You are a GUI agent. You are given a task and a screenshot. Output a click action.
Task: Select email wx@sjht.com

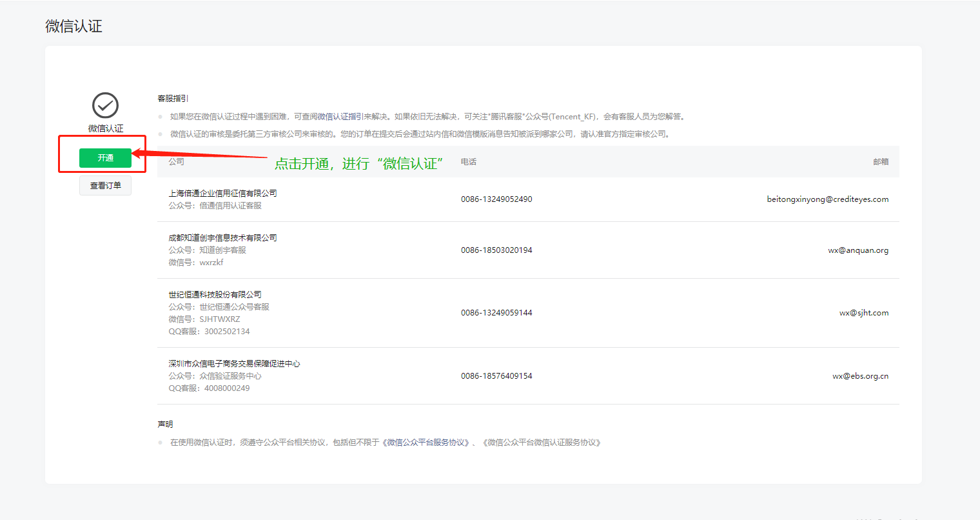point(864,313)
